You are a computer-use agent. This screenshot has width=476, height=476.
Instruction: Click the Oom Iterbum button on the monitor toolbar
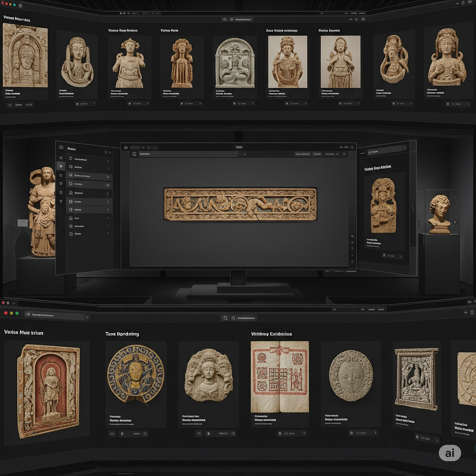point(303,154)
